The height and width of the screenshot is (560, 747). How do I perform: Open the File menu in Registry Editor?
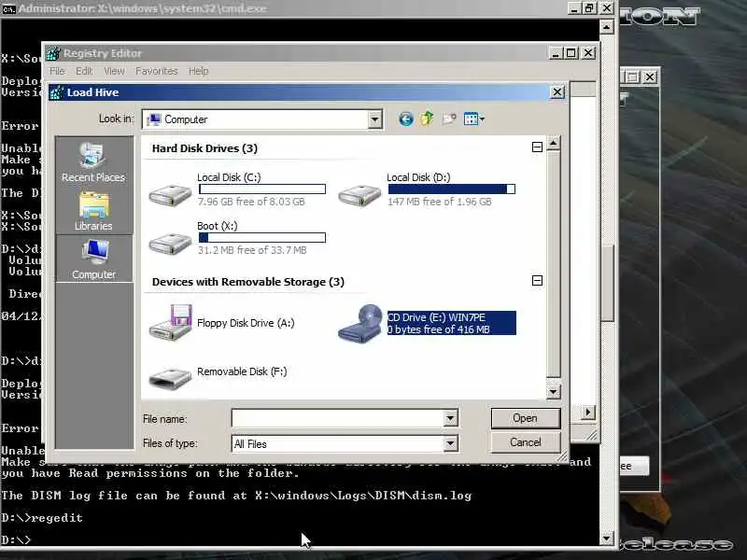click(x=57, y=71)
